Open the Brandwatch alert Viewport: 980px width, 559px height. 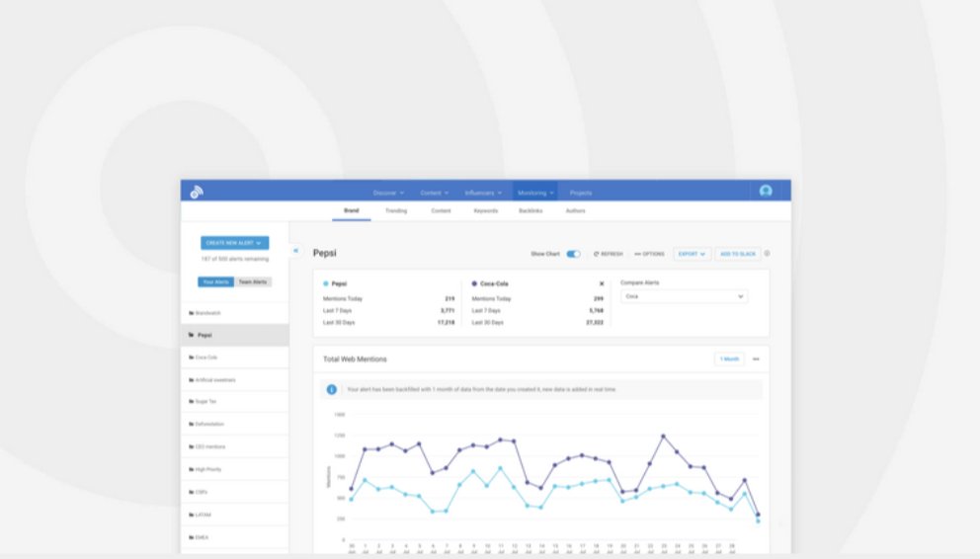click(235, 313)
